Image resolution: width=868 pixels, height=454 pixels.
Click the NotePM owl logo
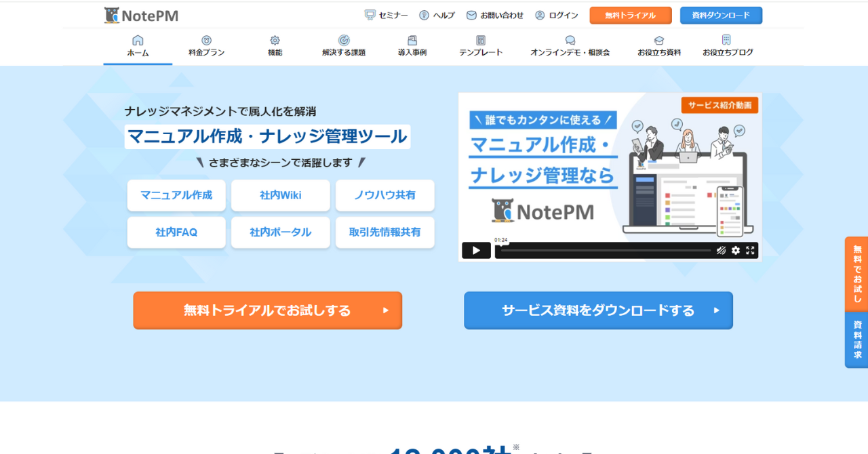112,15
